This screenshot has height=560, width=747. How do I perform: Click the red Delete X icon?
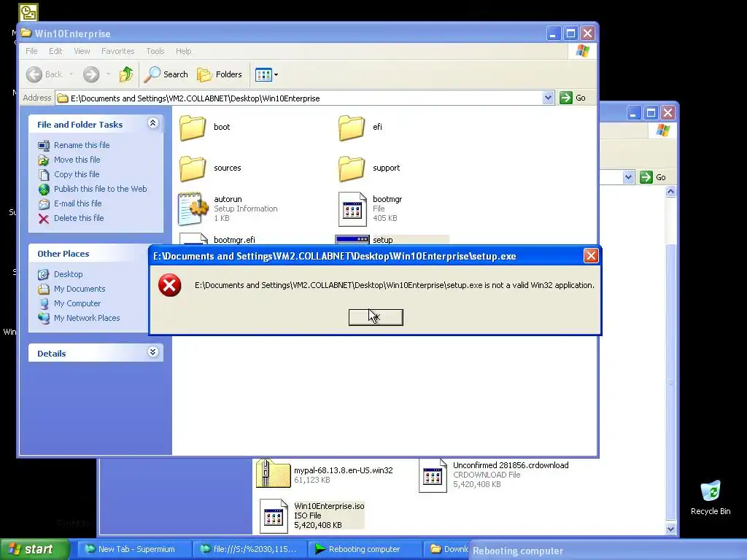point(44,219)
